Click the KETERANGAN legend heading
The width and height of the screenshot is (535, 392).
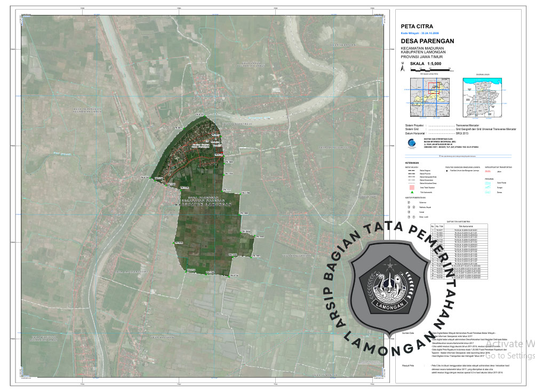coord(412,163)
